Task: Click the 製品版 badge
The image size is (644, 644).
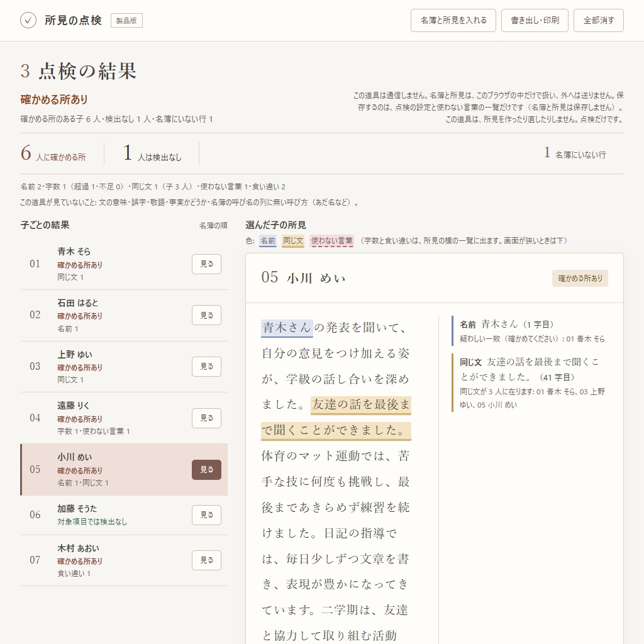Action: click(126, 21)
